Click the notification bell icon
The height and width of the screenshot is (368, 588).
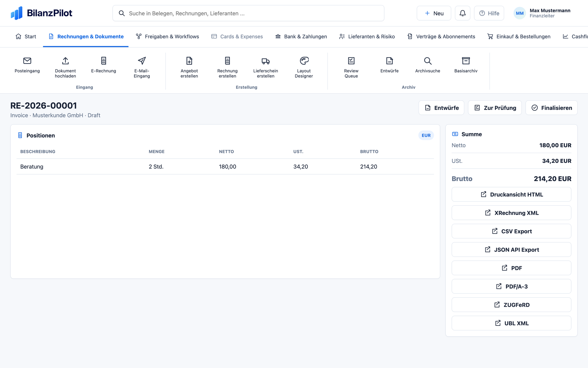pos(462,13)
